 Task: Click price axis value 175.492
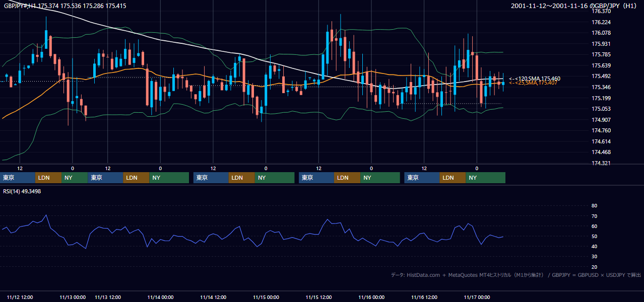point(601,76)
